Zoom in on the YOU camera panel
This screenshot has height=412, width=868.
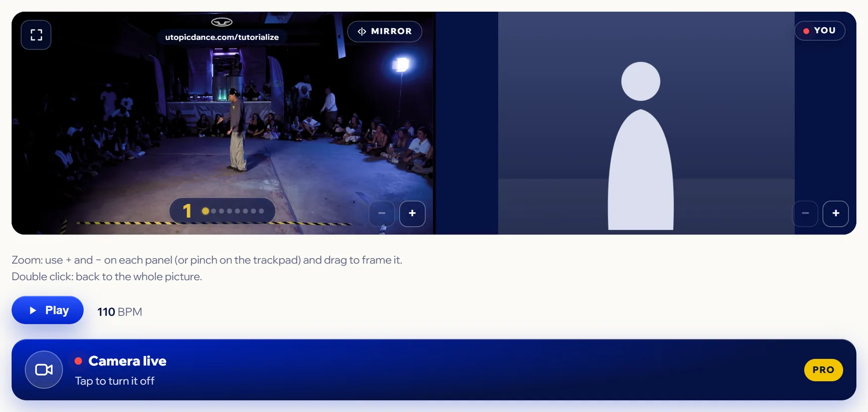[836, 214]
